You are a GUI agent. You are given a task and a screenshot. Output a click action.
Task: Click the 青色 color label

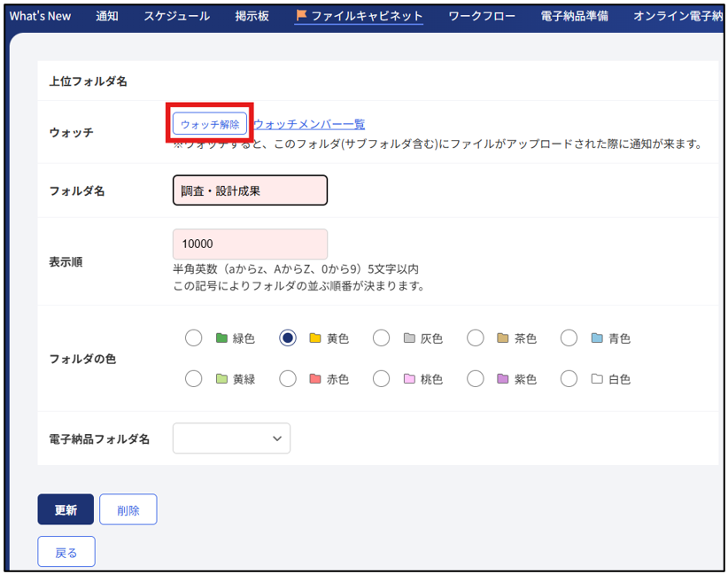(x=619, y=338)
